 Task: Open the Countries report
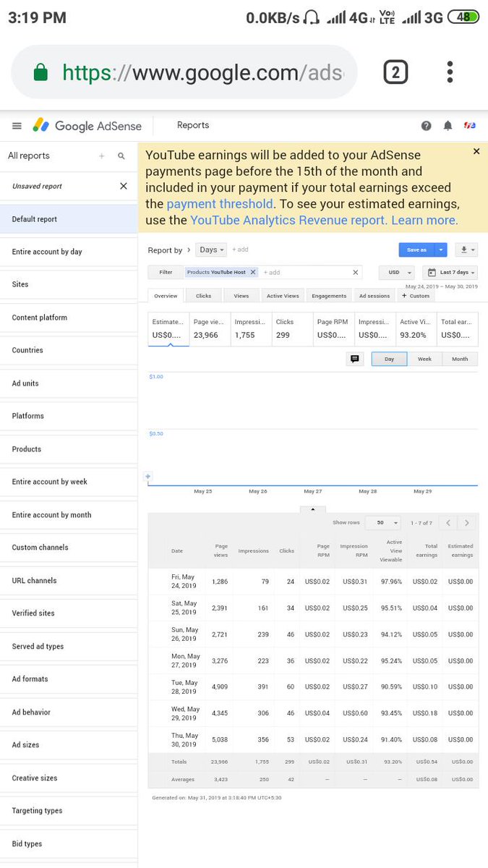(69, 351)
